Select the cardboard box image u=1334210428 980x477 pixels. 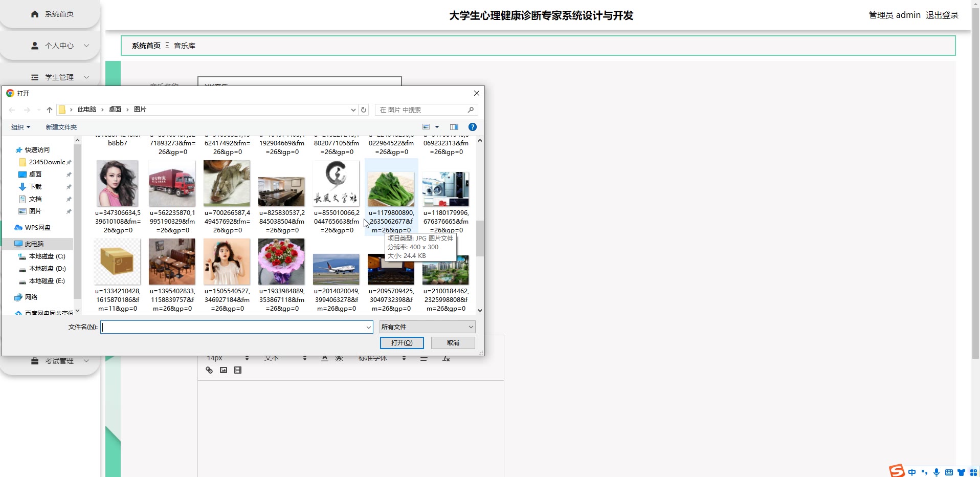pyautogui.click(x=118, y=262)
